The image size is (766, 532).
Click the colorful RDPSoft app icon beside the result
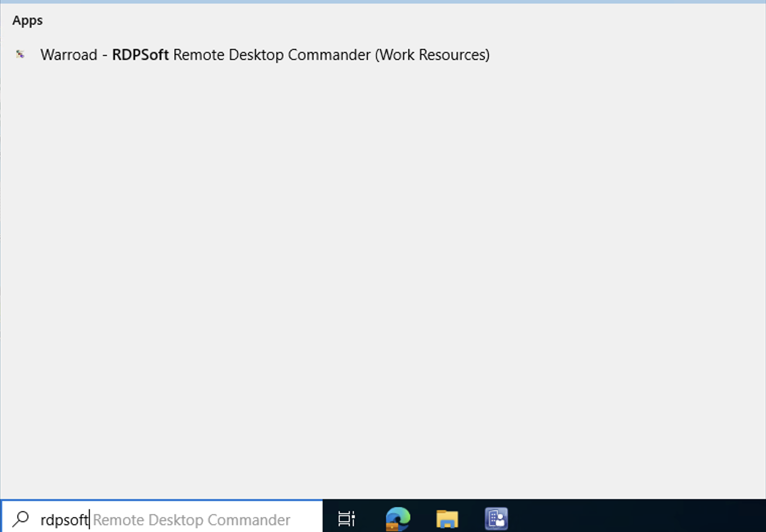(x=20, y=54)
